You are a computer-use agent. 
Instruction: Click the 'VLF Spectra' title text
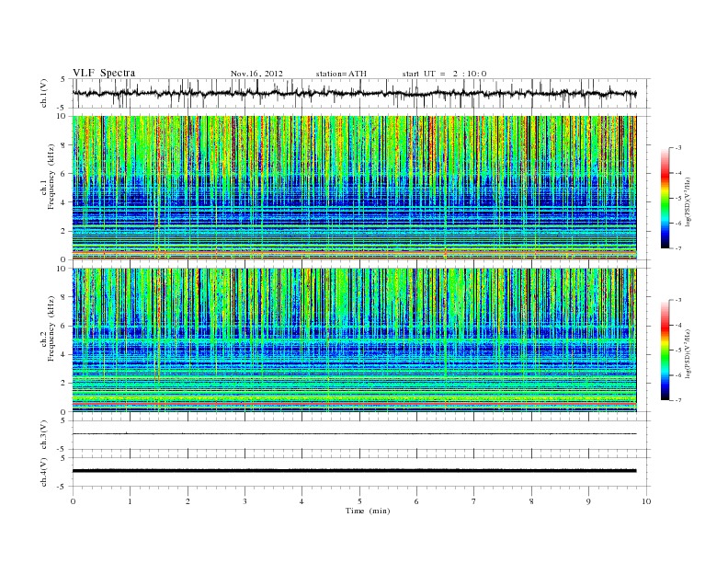tap(104, 73)
